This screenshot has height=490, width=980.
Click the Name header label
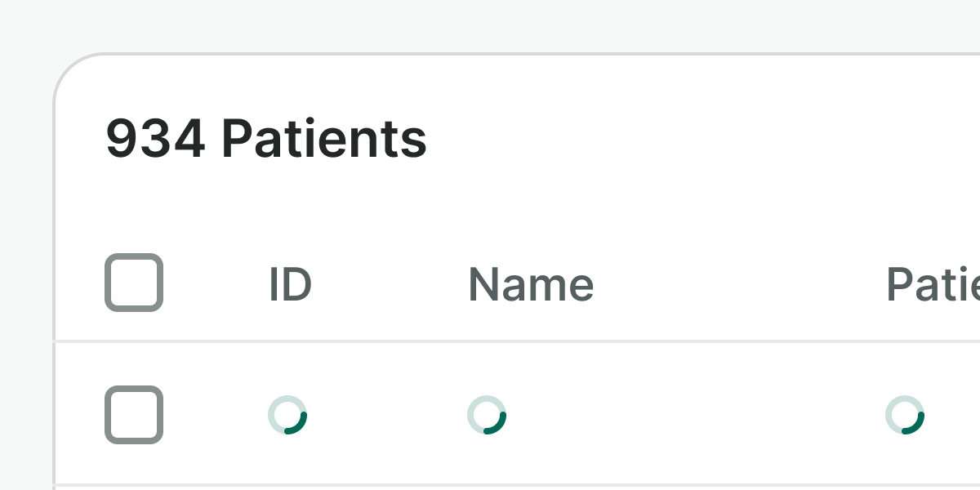point(531,285)
